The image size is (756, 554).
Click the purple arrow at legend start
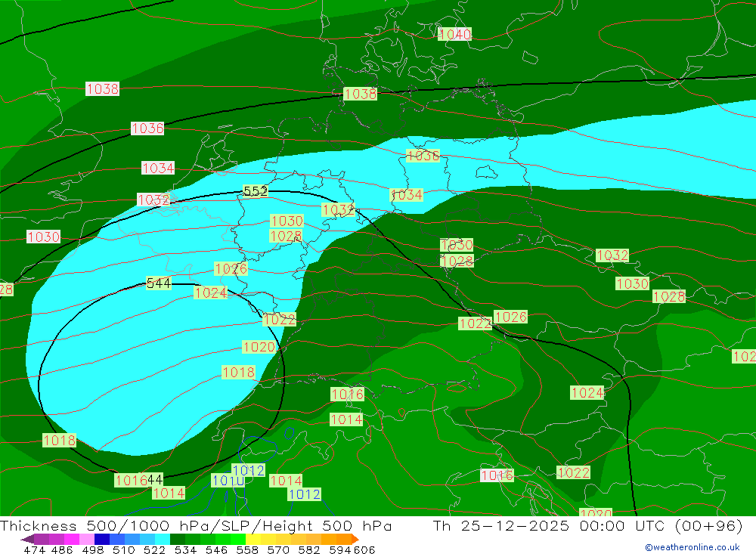(27, 539)
